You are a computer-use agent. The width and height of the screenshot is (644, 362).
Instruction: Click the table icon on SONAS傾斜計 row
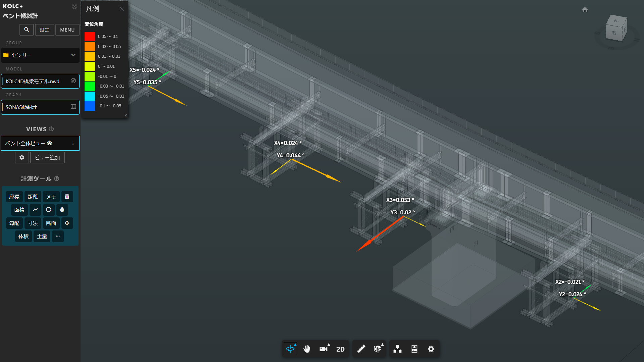point(73,107)
